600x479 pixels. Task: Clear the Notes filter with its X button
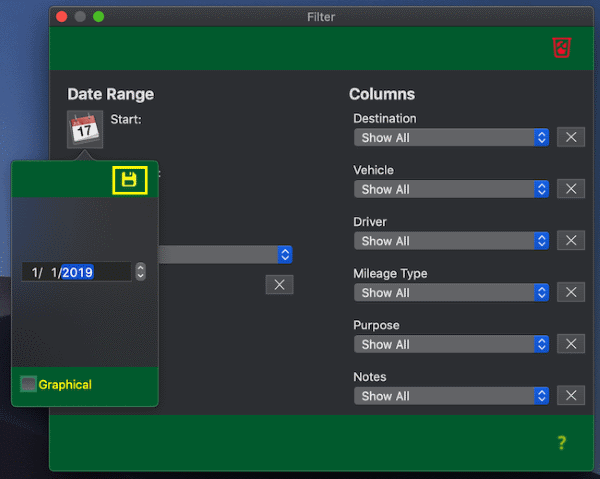[x=570, y=396]
